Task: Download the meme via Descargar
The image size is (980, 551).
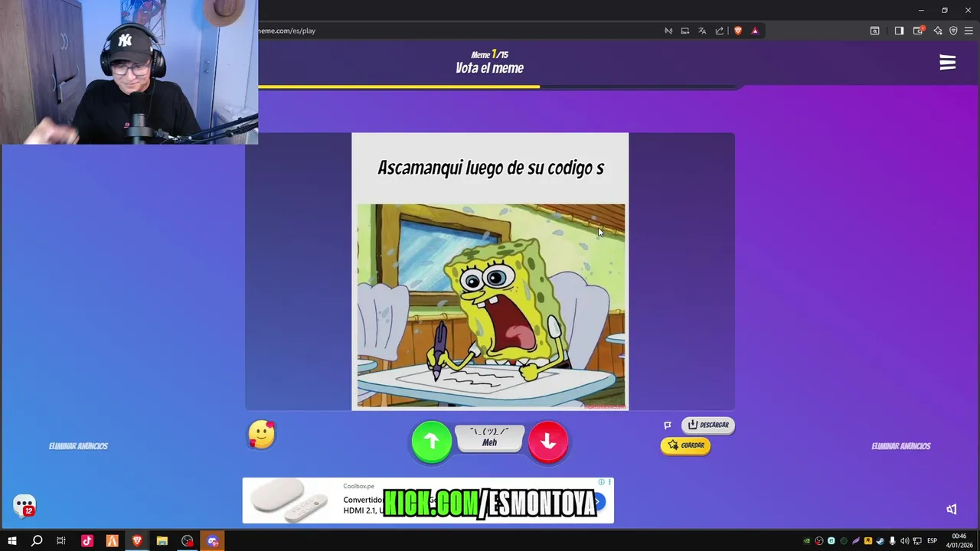Action: 708,425
